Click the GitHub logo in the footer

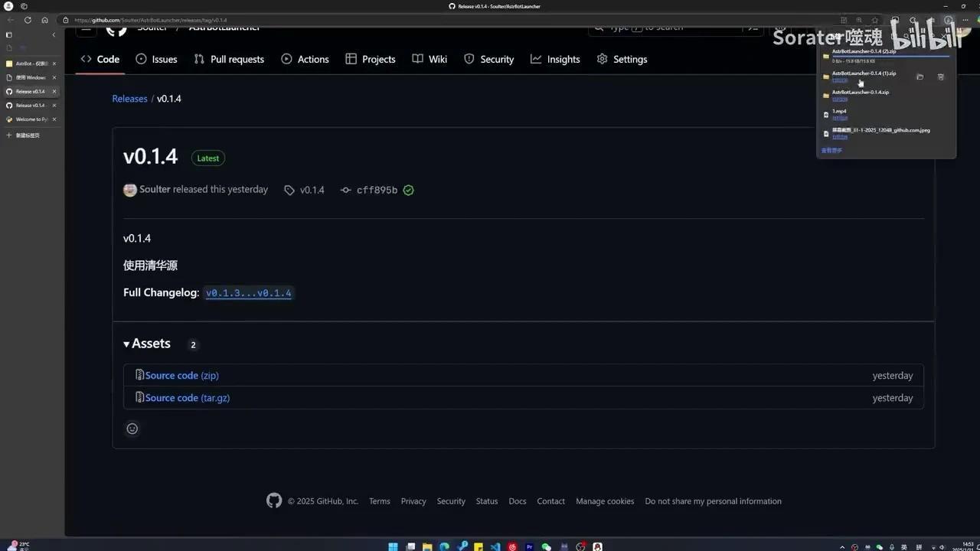(x=274, y=500)
